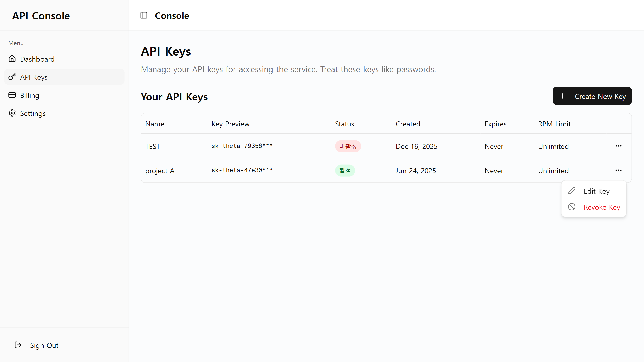The height and width of the screenshot is (362, 644).
Task: Open Settings via the gear icon
Action: [x=12, y=113]
